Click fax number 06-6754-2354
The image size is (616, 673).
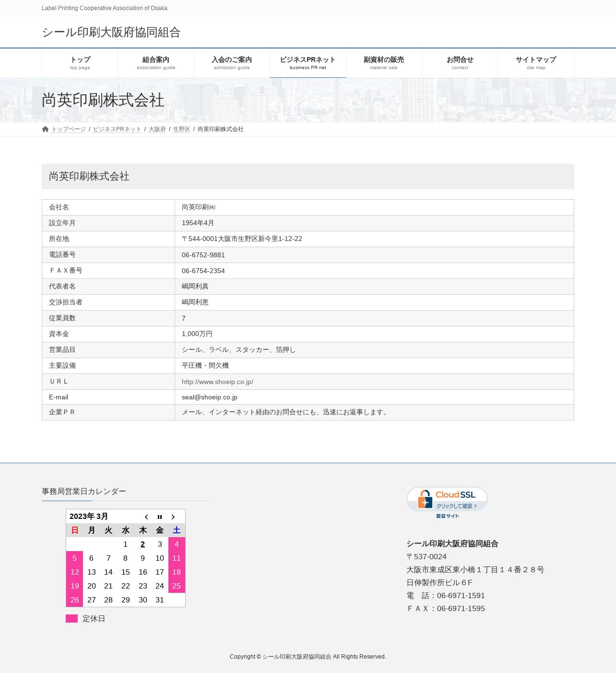[x=203, y=271]
